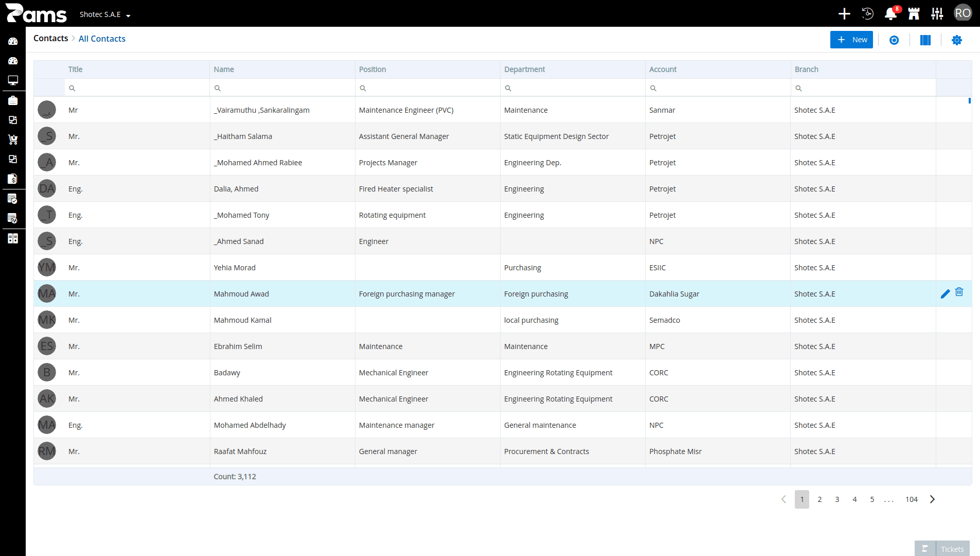Select the 'Fired Heater specialist' position cell
The width and height of the screenshot is (980, 556).
427,189
